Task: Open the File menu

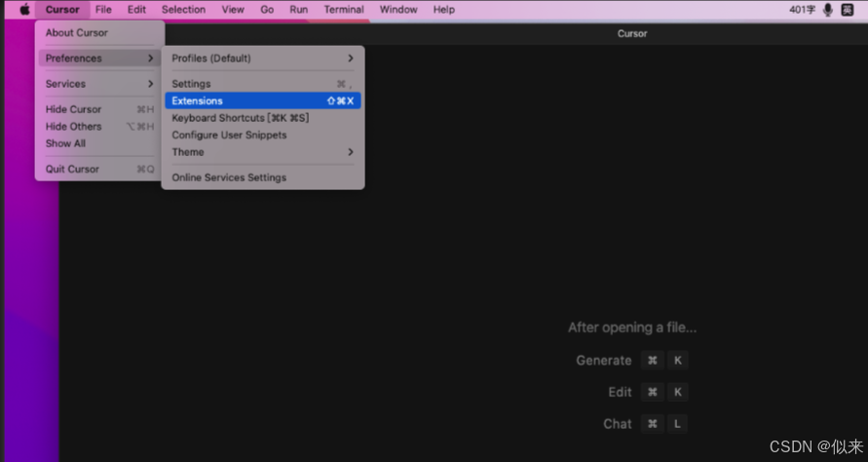Action: tap(103, 10)
